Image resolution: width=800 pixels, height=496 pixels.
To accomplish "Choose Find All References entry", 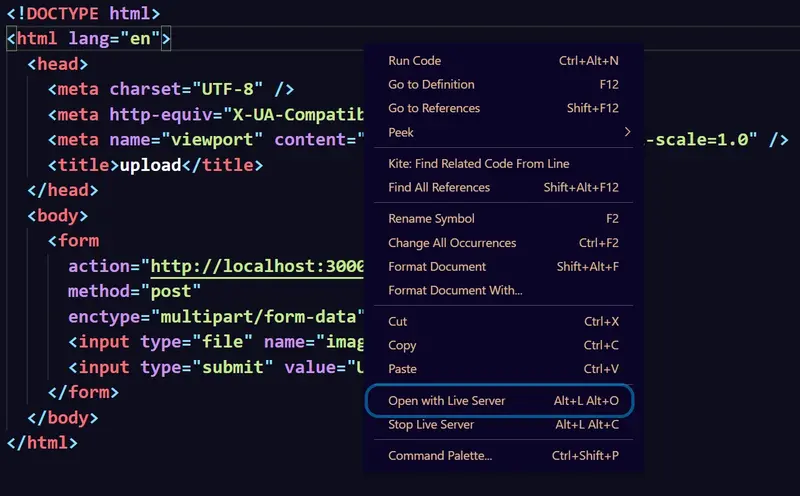I will [x=439, y=187].
